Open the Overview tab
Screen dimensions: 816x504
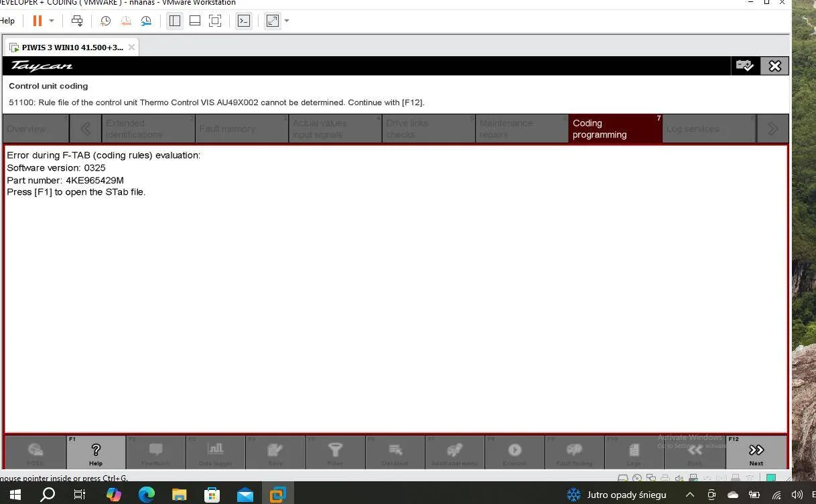(36, 129)
